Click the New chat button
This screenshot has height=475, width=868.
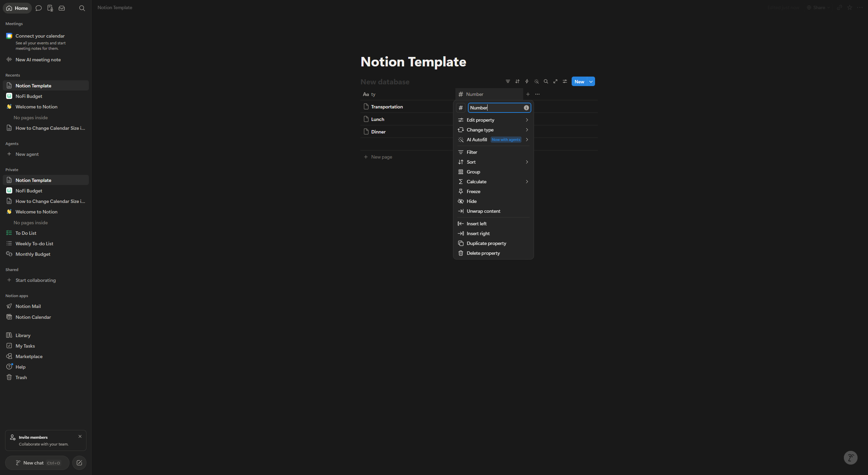[x=37, y=463]
